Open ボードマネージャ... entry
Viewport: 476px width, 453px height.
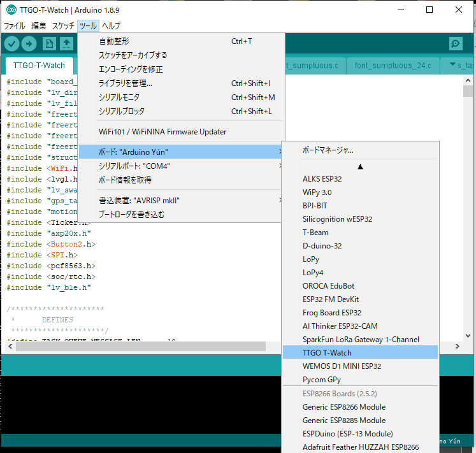360,150
